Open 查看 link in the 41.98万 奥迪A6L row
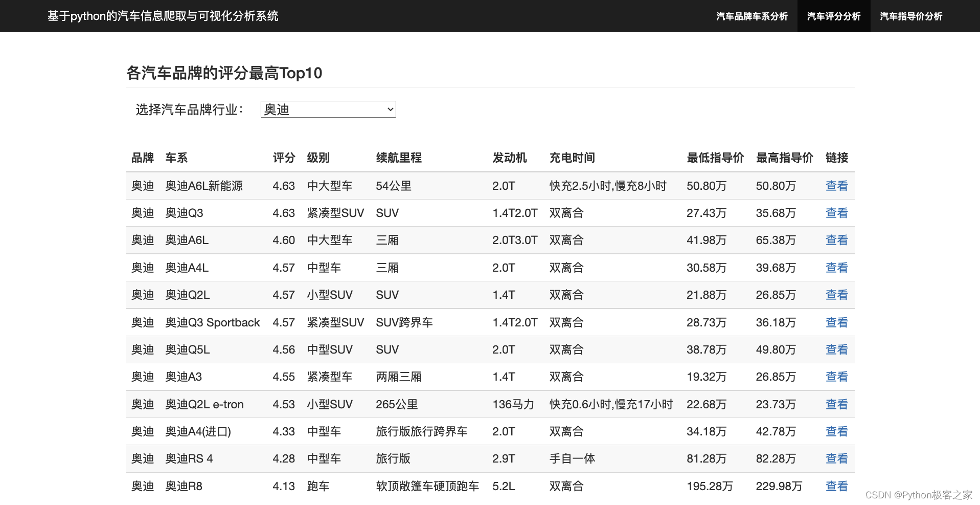This screenshot has width=980, height=505. [x=837, y=240]
